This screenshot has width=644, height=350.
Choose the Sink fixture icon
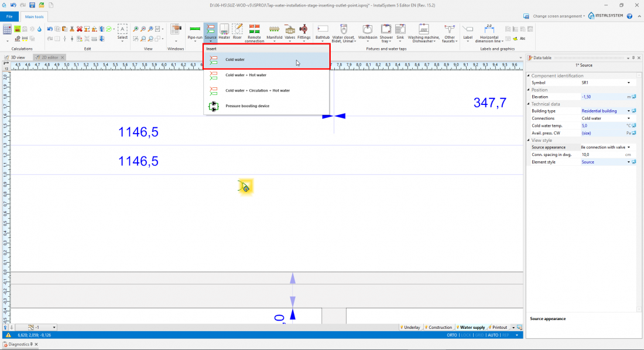[x=400, y=29]
